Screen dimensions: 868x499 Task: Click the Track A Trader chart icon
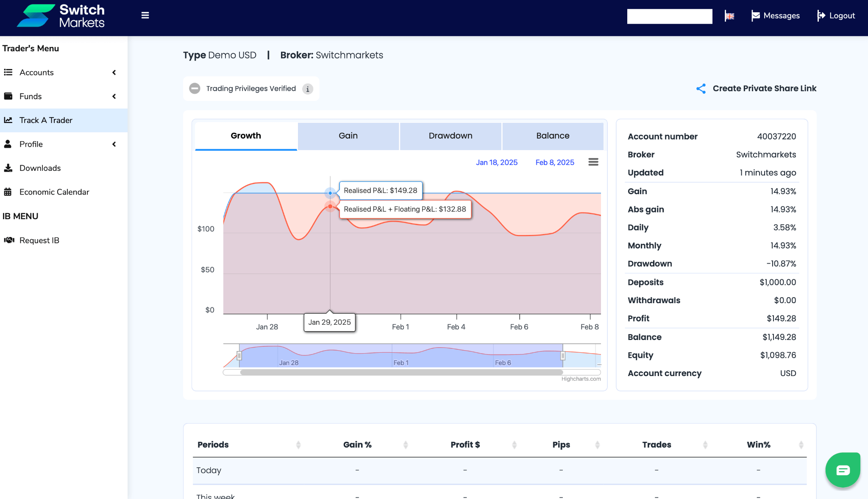coord(8,120)
